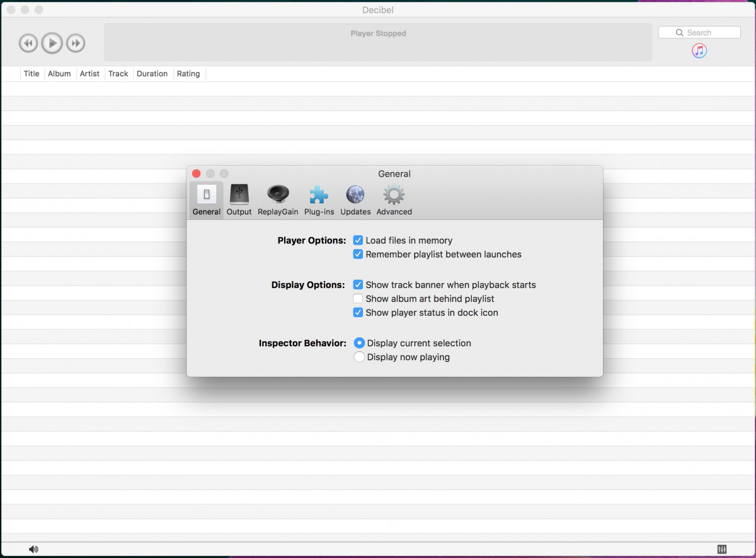Image resolution: width=756 pixels, height=558 pixels.
Task: Uncheck Remember playlist between launches
Action: (x=358, y=254)
